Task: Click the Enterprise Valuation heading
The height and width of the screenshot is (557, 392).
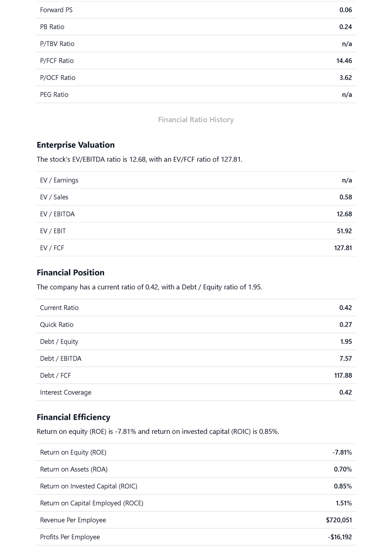Action: [x=75, y=145]
